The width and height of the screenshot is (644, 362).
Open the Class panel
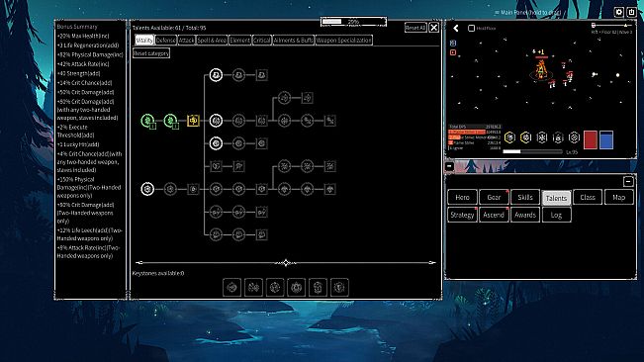(x=588, y=198)
